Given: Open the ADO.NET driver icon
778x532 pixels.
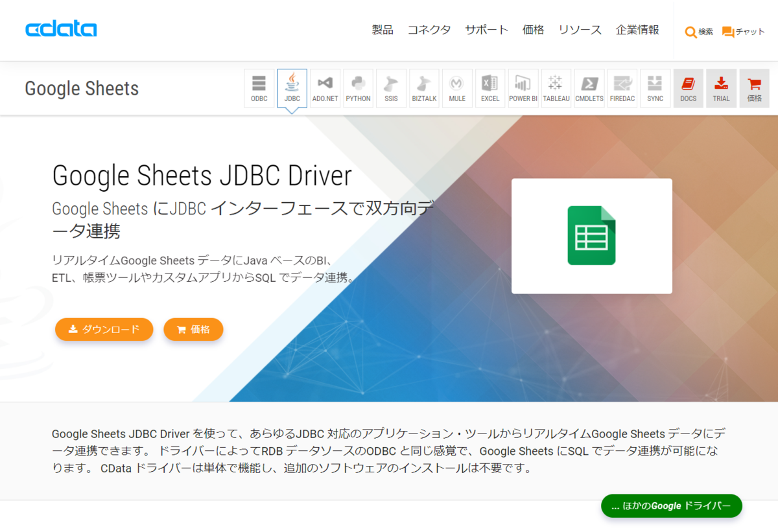Looking at the screenshot, I should tap(325, 88).
